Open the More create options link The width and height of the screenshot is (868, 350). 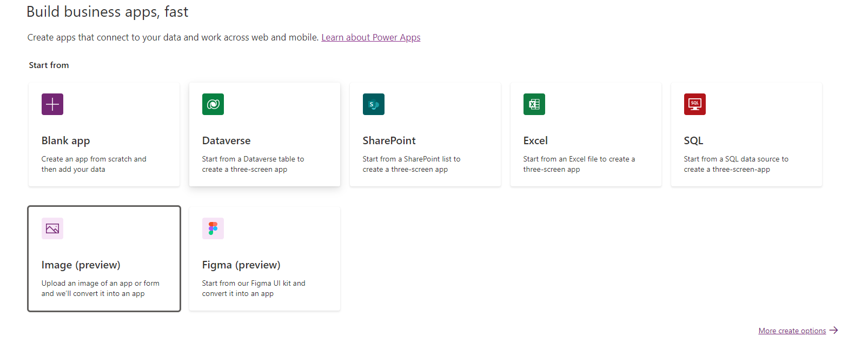(792, 331)
